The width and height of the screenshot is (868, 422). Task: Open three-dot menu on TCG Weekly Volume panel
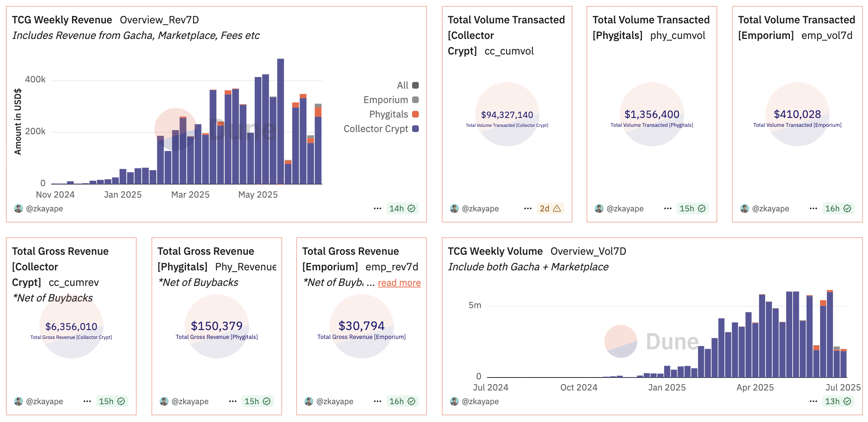pos(813,401)
